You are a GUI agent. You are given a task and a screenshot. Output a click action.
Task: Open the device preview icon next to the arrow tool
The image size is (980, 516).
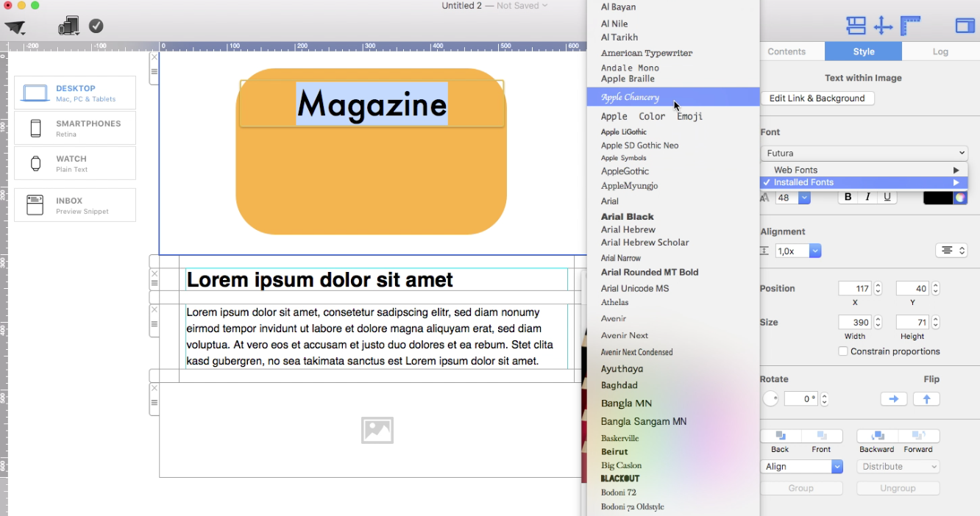pyautogui.click(x=68, y=25)
